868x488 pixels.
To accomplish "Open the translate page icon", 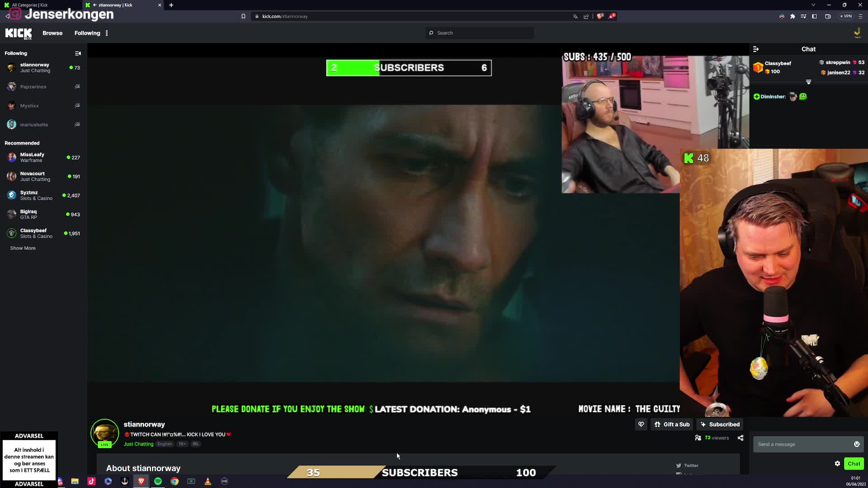I will 575,16.
